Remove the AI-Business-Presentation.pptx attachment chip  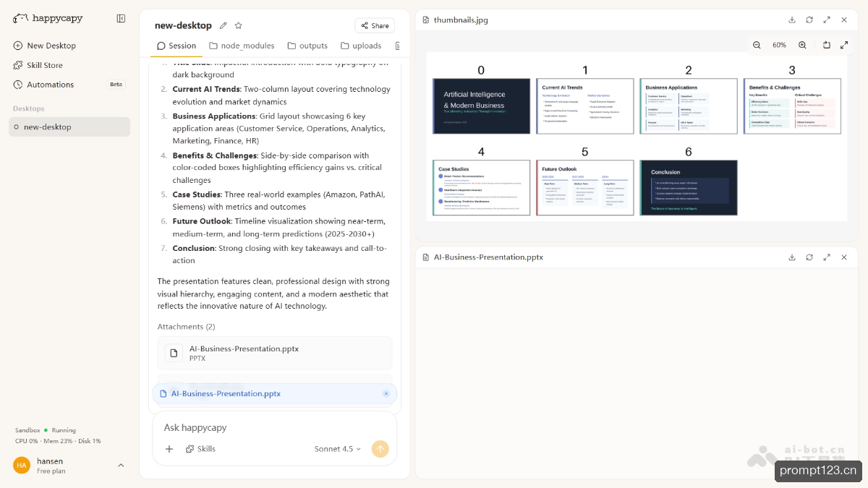[386, 393]
